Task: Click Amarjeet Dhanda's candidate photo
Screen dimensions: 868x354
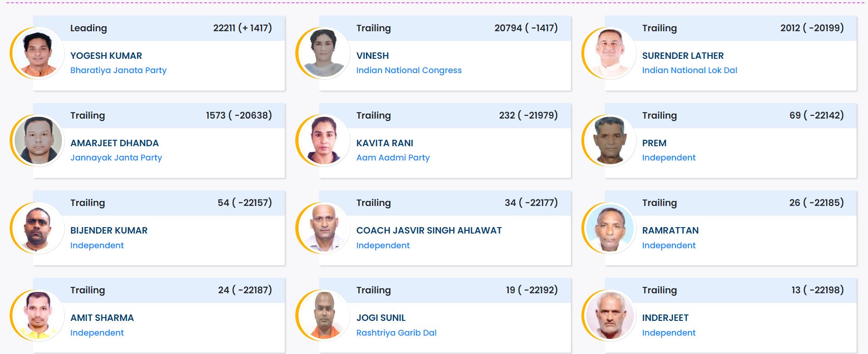Action: click(38, 141)
